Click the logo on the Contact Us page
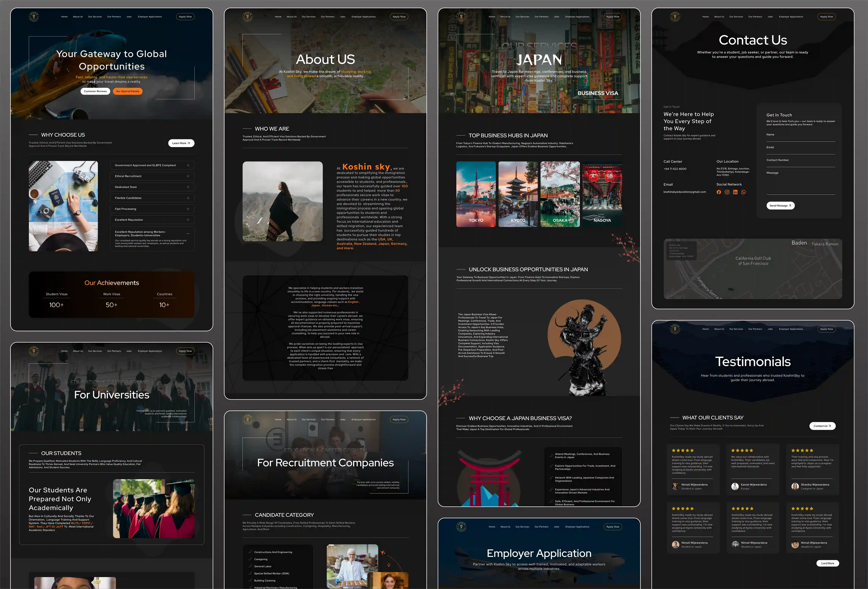The width and height of the screenshot is (868, 589). [x=675, y=17]
